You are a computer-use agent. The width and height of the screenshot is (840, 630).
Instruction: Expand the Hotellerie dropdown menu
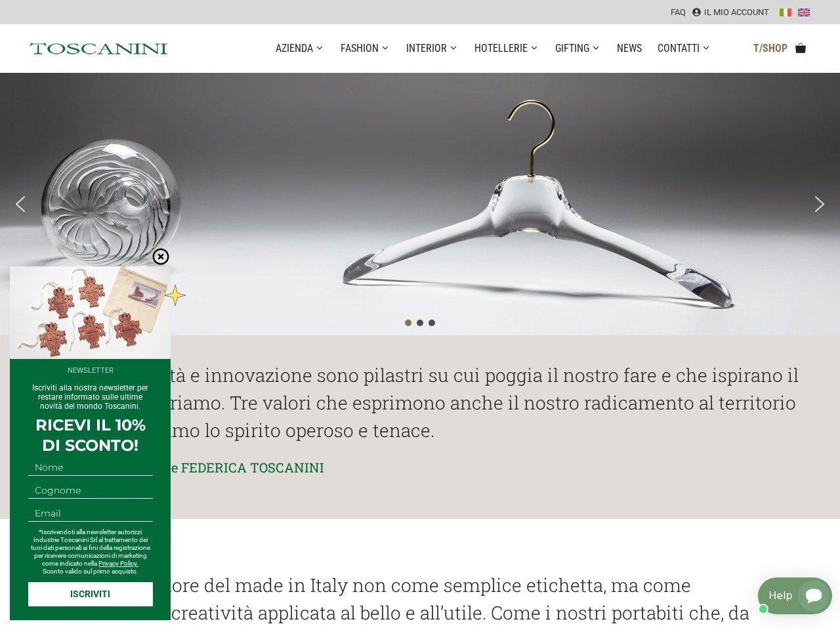[506, 49]
